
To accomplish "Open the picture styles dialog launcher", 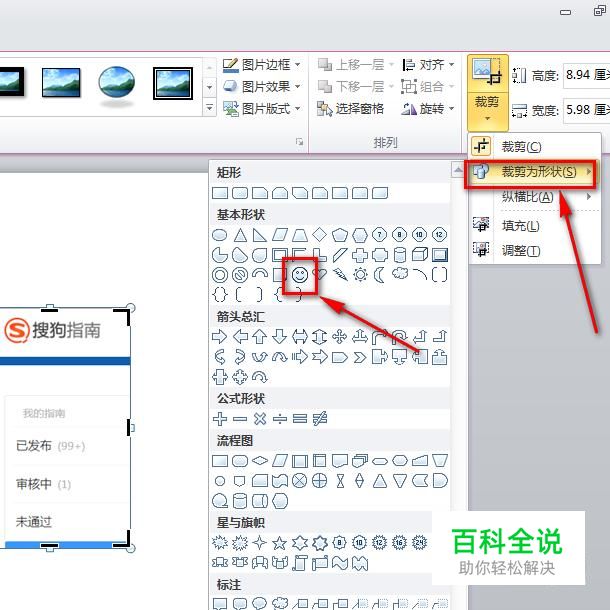I will pos(299,142).
